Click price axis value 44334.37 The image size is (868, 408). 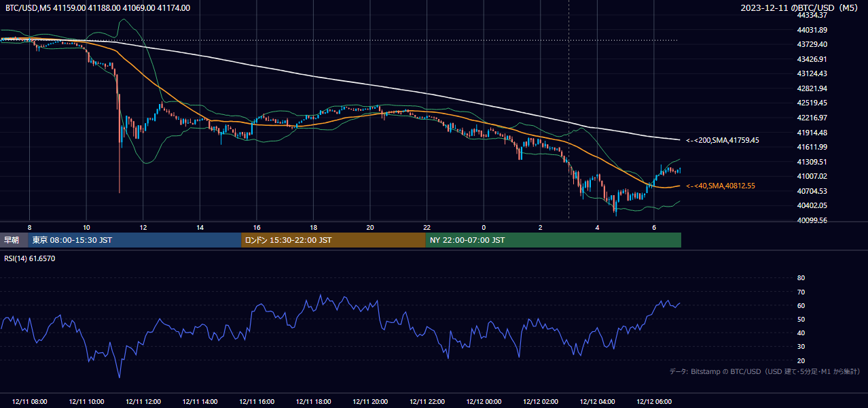[812, 15]
